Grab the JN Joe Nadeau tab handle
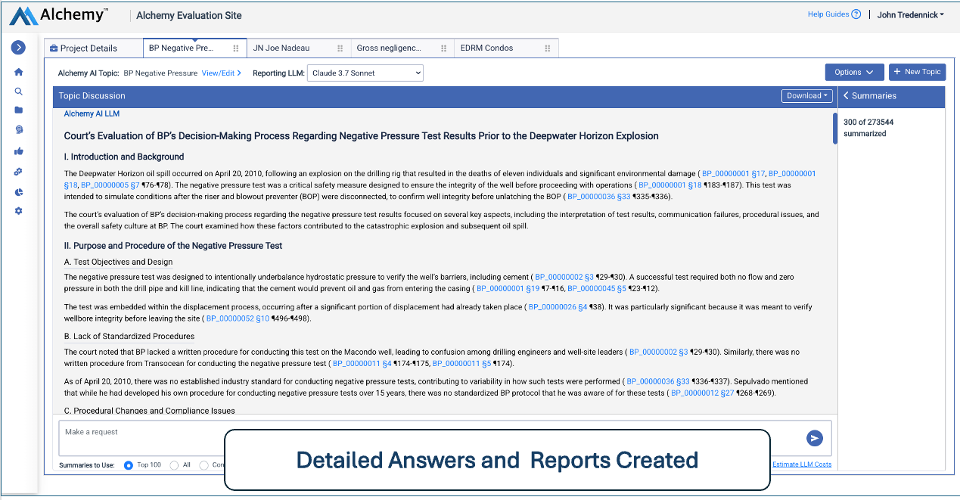This screenshot has width=960, height=500. (x=340, y=48)
